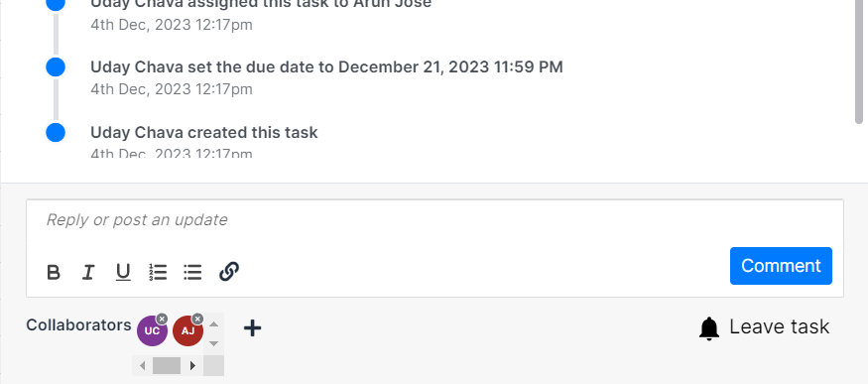This screenshot has width=868, height=384.
Task: Click the activity panel vertical scrollbar
Action: (859, 61)
